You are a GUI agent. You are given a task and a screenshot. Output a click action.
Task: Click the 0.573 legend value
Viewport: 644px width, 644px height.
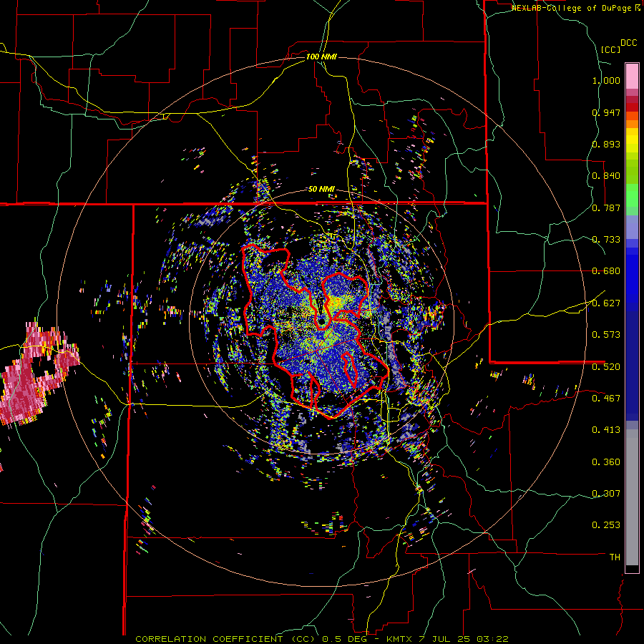[606, 335]
